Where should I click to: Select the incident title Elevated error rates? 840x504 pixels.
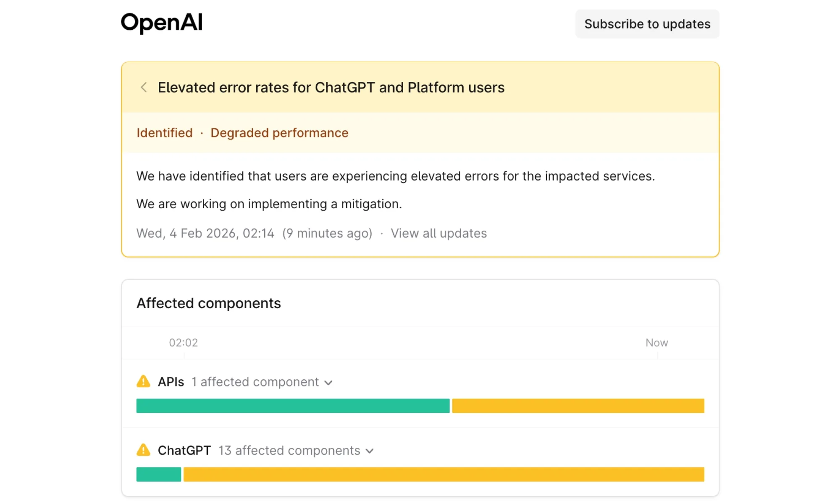331,87
